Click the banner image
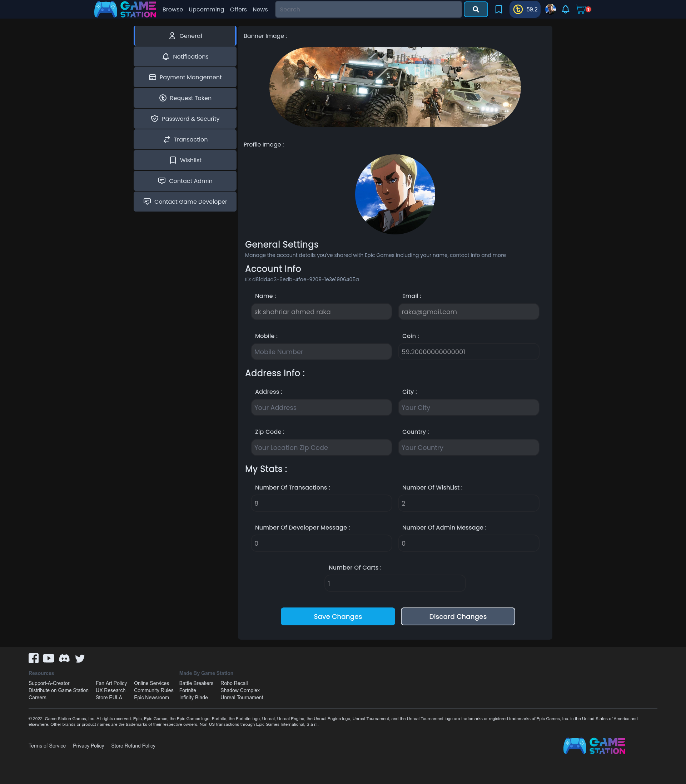 pos(395,87)
